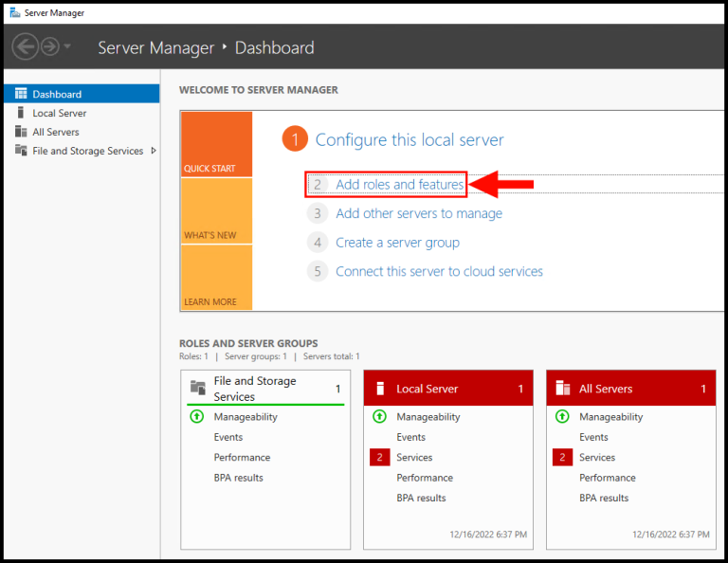Image resolution: width=728 pixels, height=563 pixels.
Task: Click Connect this server to cloud services
Action: (439, 271)
